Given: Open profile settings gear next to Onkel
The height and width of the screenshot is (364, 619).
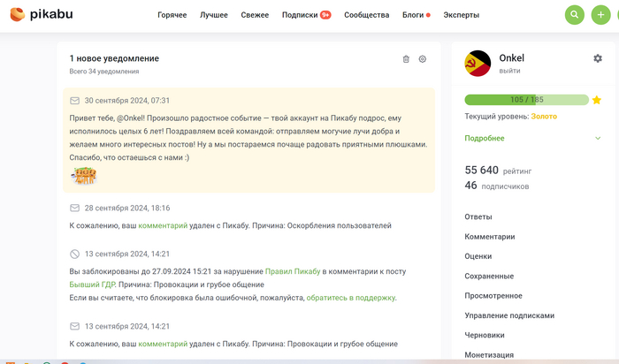Looking at the screenshot, I should pos(598,58).
